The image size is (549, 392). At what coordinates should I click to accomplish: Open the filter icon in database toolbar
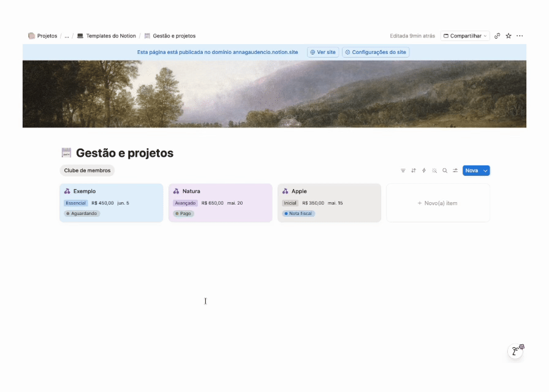pyautogui.click(x=403, y=170)
